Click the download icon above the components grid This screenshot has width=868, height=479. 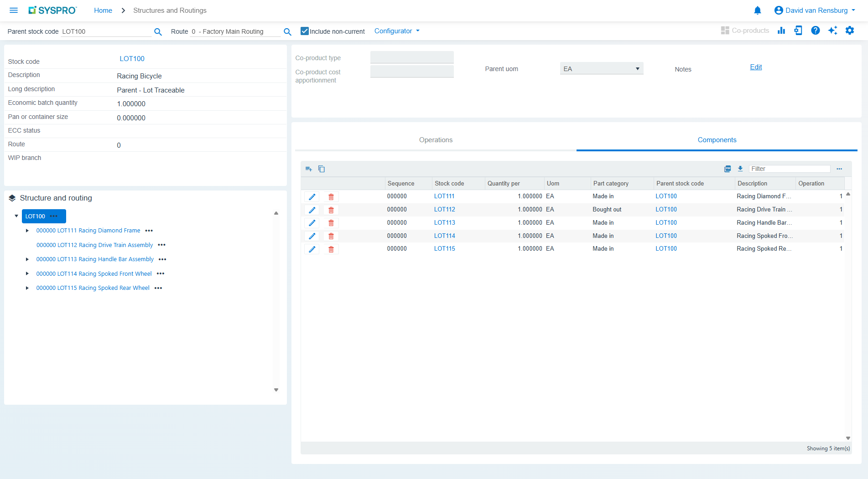pyautogui.click(x=740, y=169)
